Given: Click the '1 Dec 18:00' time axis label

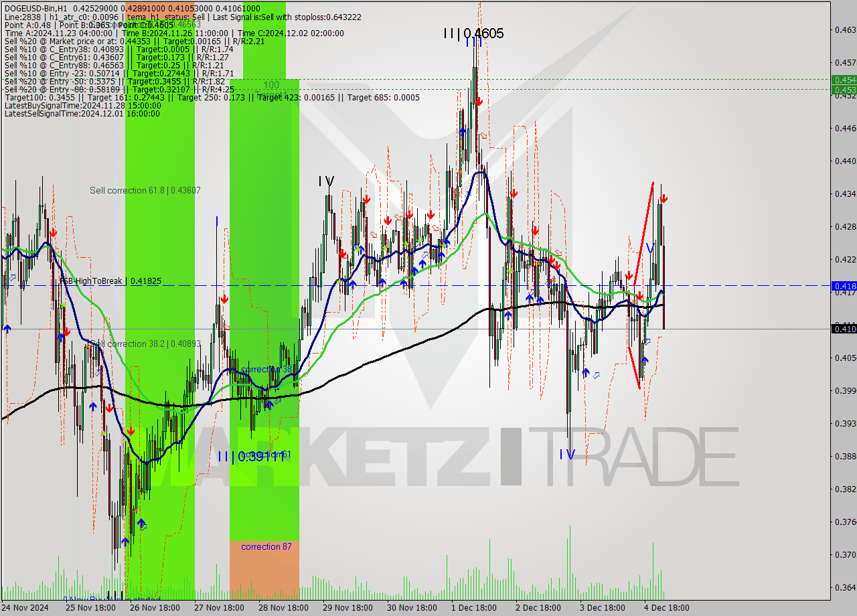Looking at the screenshot, I should tap(474, 608).
